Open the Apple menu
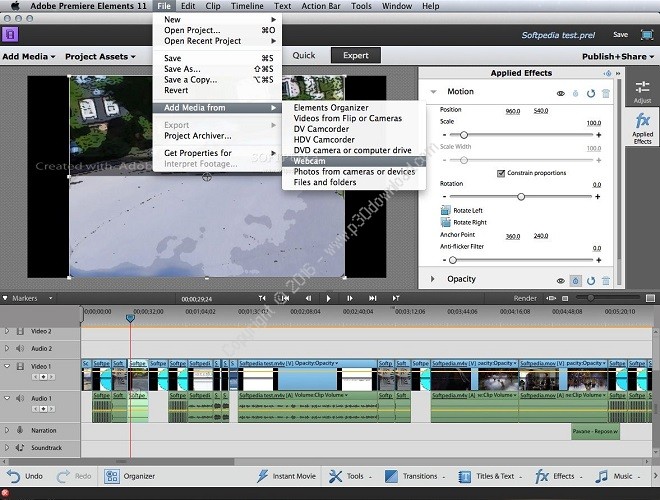Image resolution: width=660 pixels, height=500 pixels. coord(14,6)
